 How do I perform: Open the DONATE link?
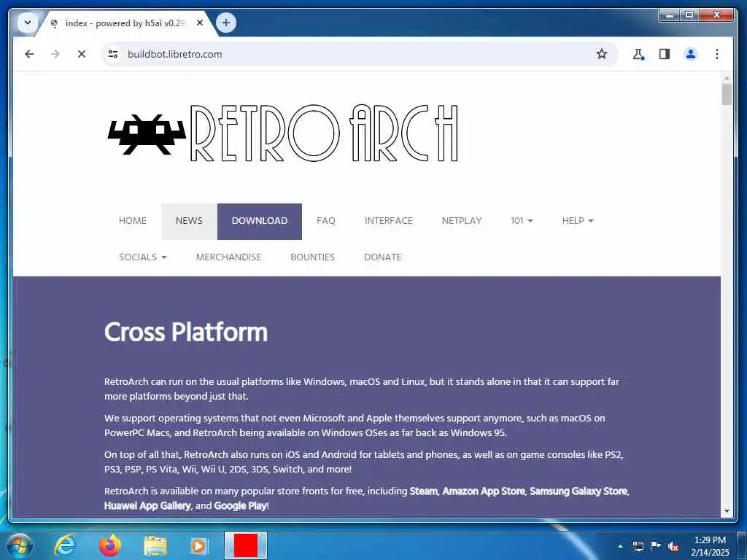[382, 257]
